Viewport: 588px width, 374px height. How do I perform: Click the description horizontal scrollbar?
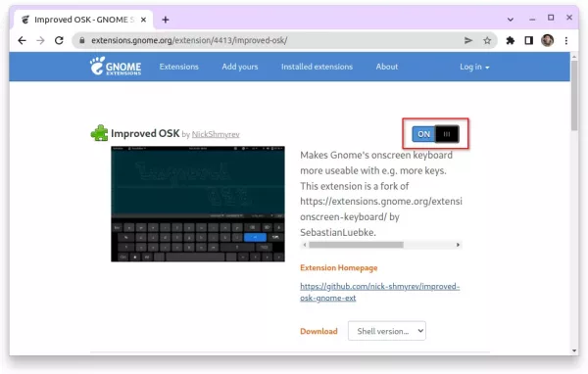click(x=381, y=245)
